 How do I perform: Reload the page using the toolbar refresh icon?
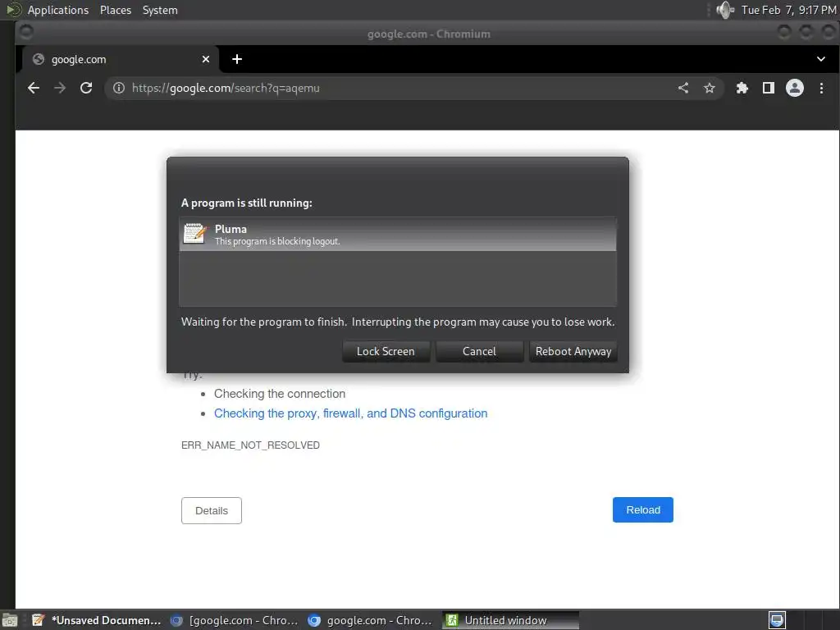tap(85, 88)
